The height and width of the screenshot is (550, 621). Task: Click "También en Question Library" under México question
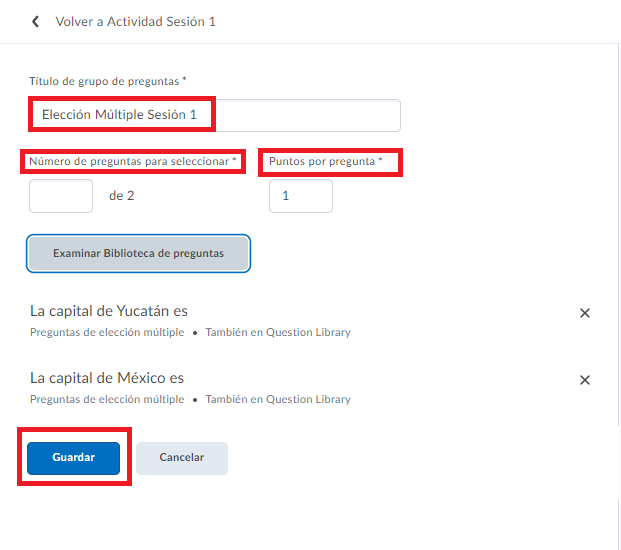point(278,399)
